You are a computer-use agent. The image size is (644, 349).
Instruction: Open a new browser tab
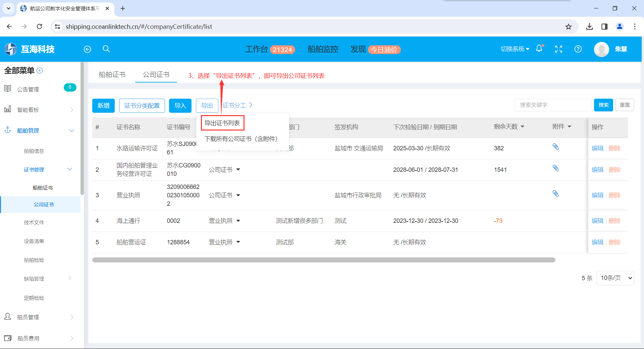pos(123,8)
